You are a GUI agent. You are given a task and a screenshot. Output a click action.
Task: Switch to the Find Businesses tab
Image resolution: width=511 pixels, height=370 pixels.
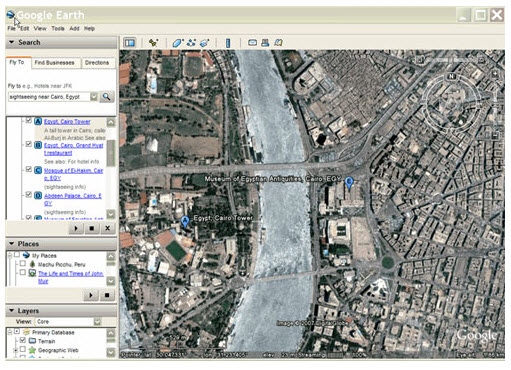(55, 63)
